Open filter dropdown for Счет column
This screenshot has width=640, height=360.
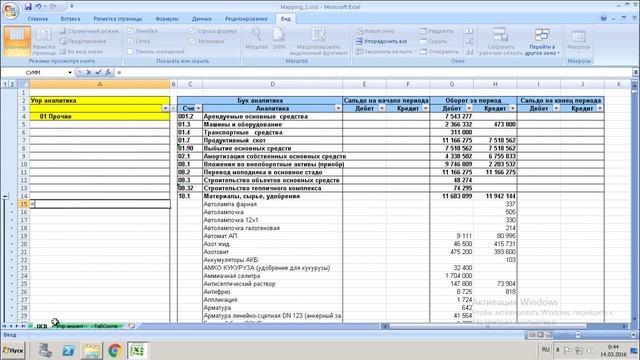click(198, 109)
